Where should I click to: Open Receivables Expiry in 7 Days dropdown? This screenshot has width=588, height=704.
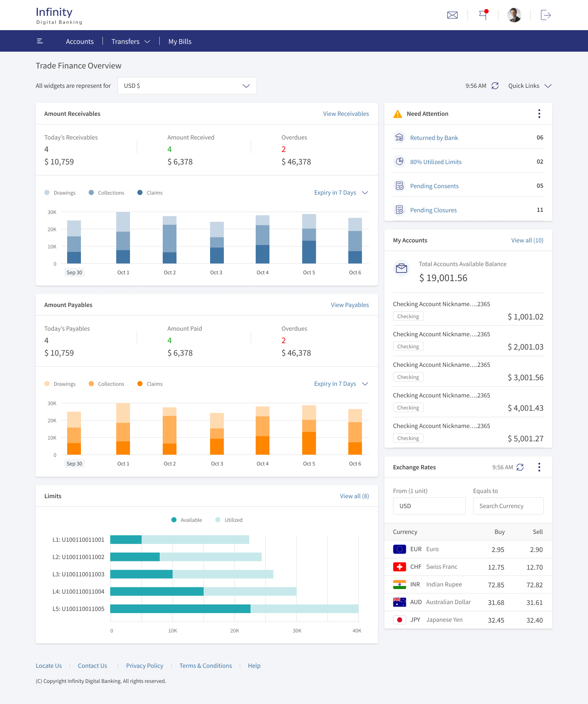[x=341, y=192]
